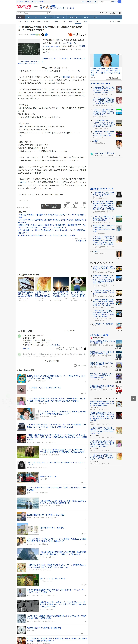This screenshot has height=644, width=138.
Task: Select the みんなの意見 tab
Action: [x=73, y=17]
